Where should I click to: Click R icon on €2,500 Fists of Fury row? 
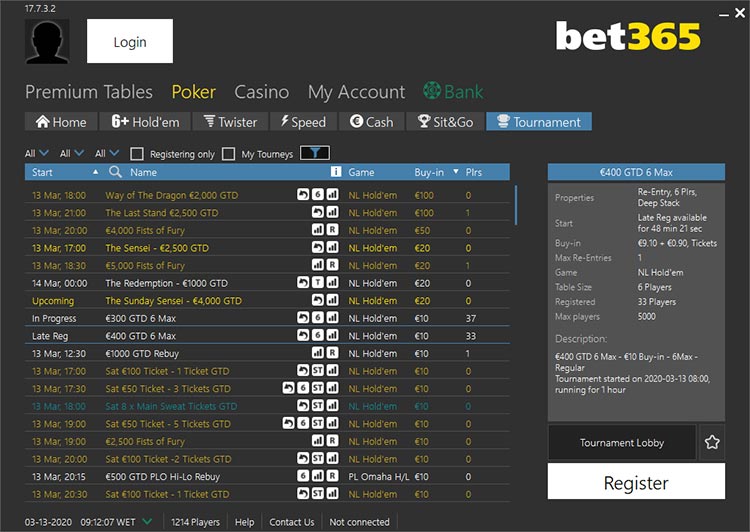(332, 441)
